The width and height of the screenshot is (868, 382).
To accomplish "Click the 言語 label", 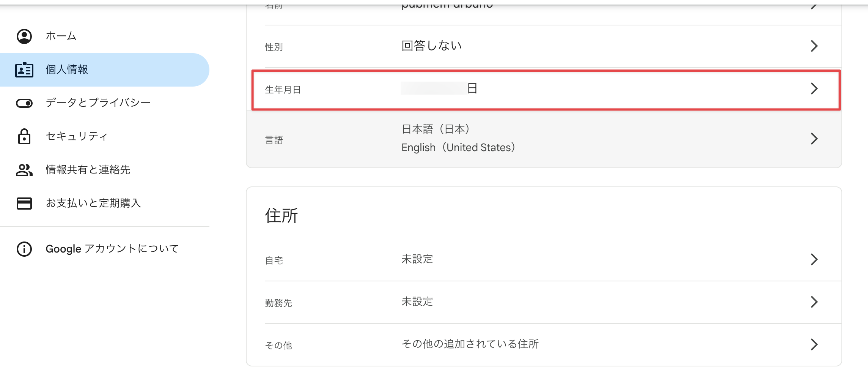I will click(x=274, y=140).
